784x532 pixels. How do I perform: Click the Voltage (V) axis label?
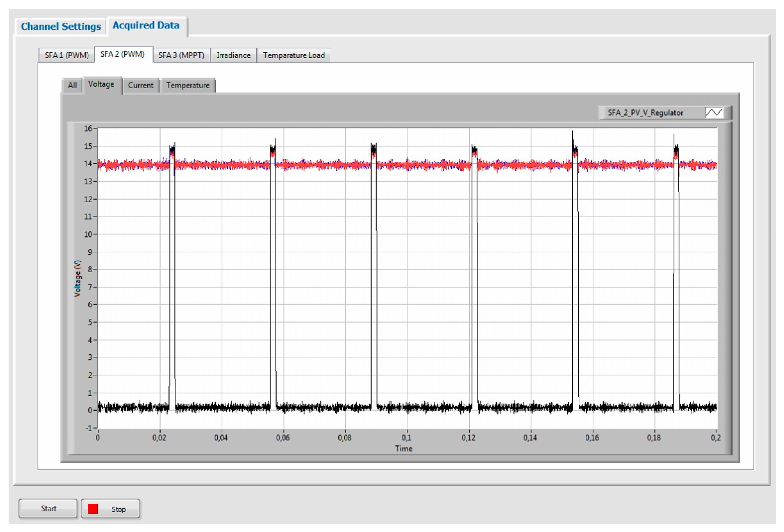pyautogui.click(x=77, y=278)
